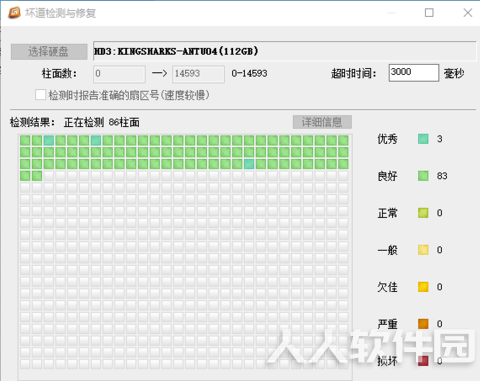This screenshot has height=381, width=480.
Task: Click the DiskGenius app icon in title bar
Action: coord(14,13)
